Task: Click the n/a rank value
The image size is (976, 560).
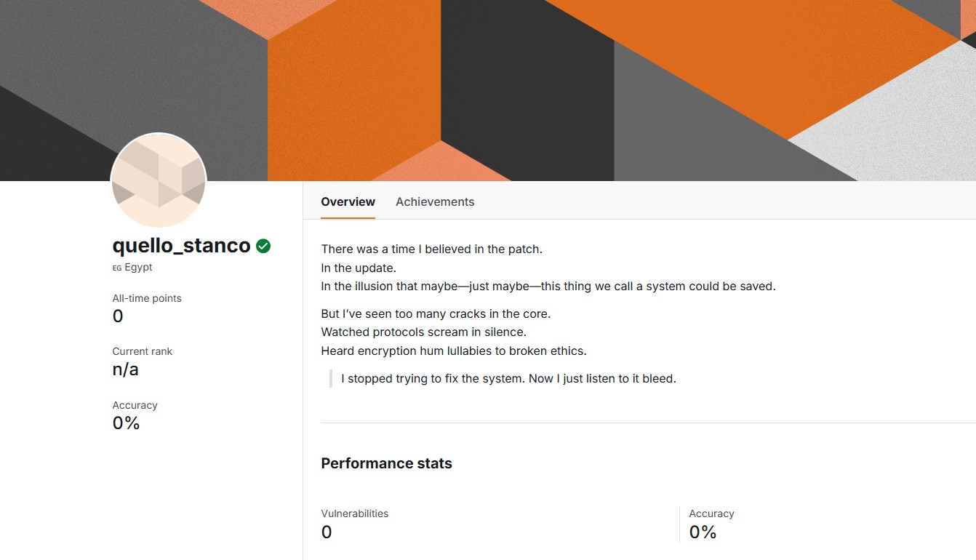Action: click(126, 369)
